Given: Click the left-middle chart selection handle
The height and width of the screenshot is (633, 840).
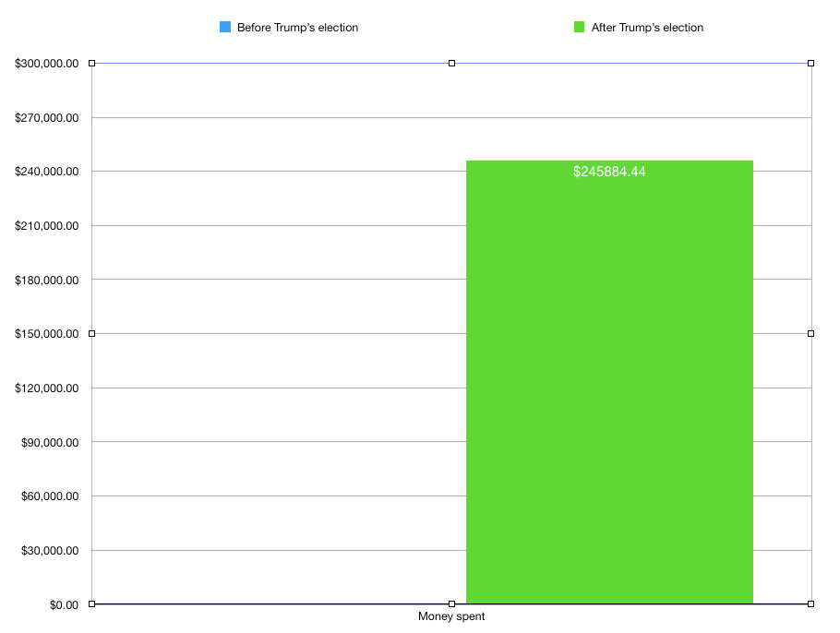Looking at the screenshot, I should pos(91,334).
